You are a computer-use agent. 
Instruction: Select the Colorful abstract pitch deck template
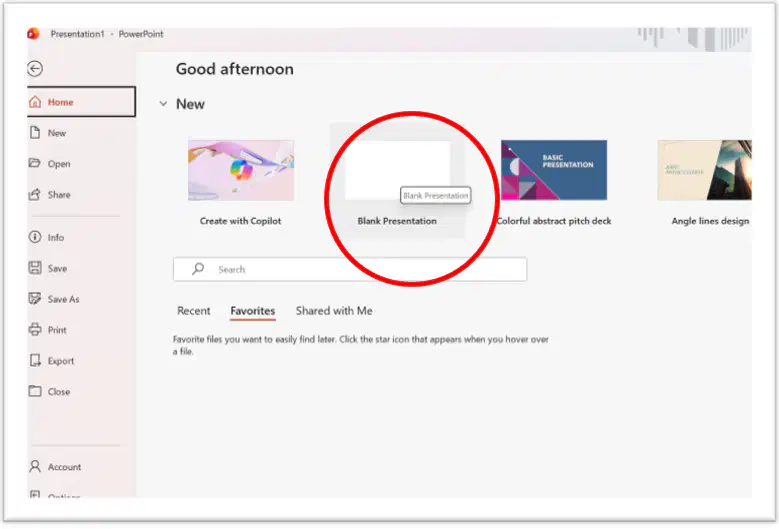(x=554, y=170)
